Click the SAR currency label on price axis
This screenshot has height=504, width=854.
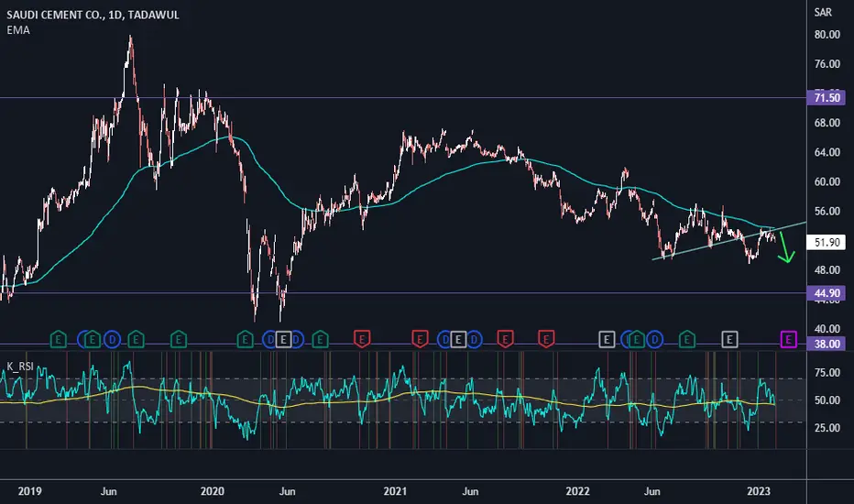tap(823, 12)
